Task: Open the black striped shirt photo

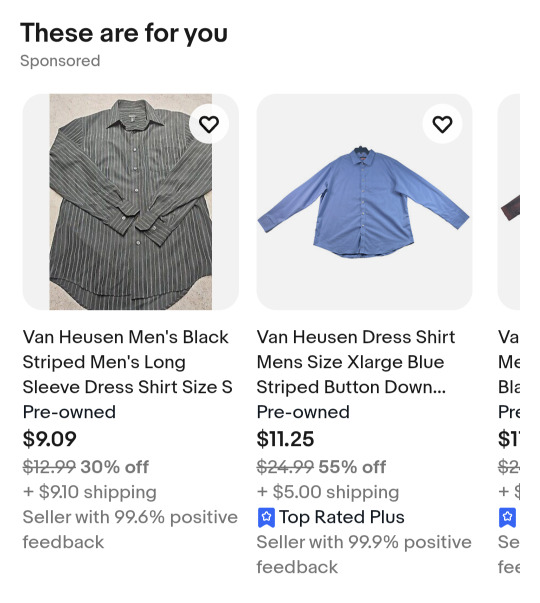Action: click(x=130, y=202)
